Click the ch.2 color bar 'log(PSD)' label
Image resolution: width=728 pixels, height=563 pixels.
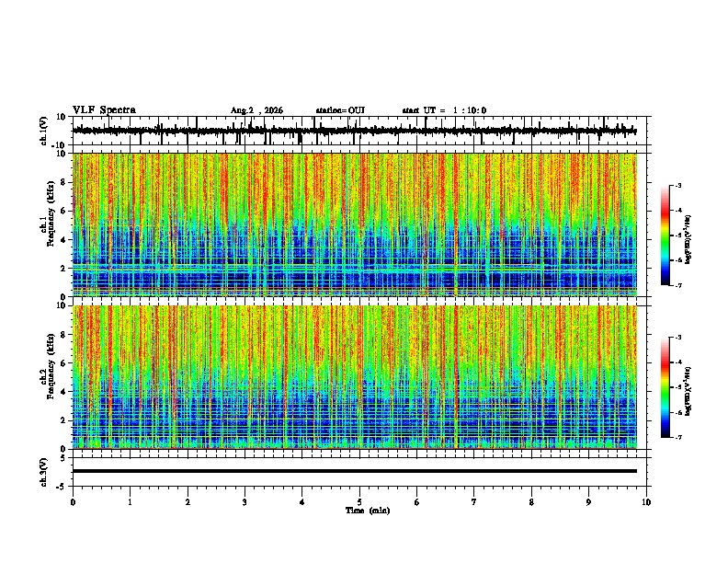coord(688,391)
